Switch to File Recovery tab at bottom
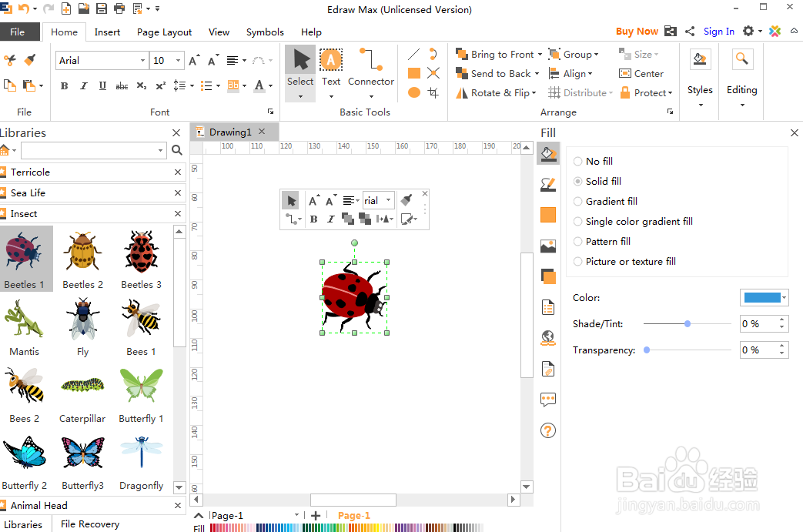The image size is (803, 532). (90, 524)
